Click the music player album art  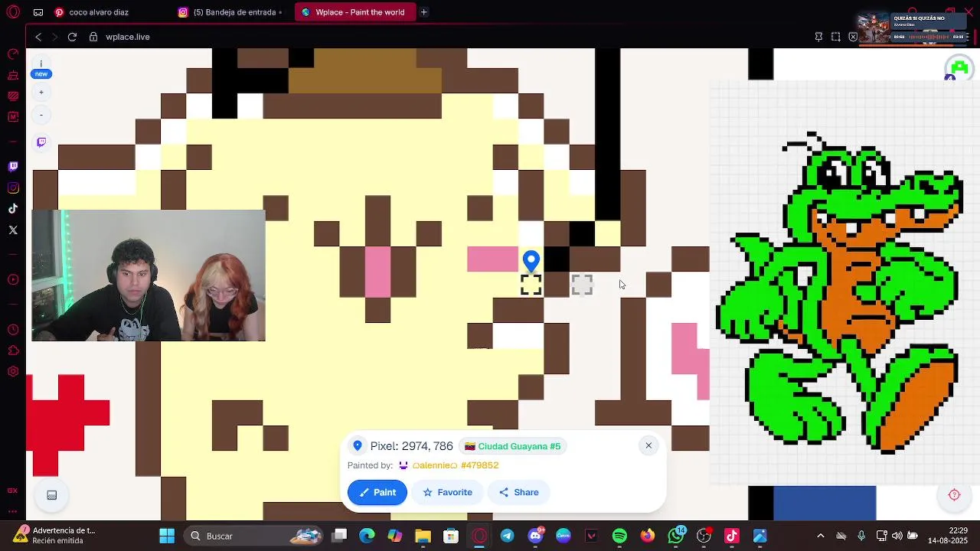(x=874, y=29)
